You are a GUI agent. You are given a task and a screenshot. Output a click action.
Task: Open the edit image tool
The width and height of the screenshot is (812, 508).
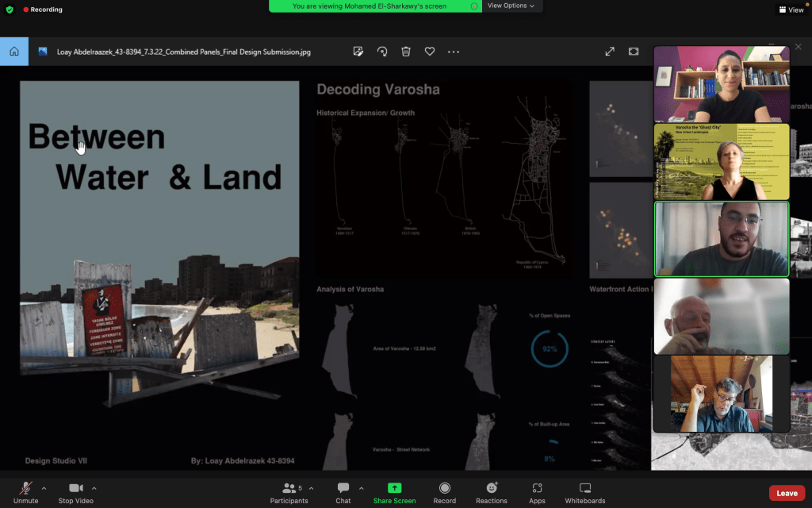(358, 52)
